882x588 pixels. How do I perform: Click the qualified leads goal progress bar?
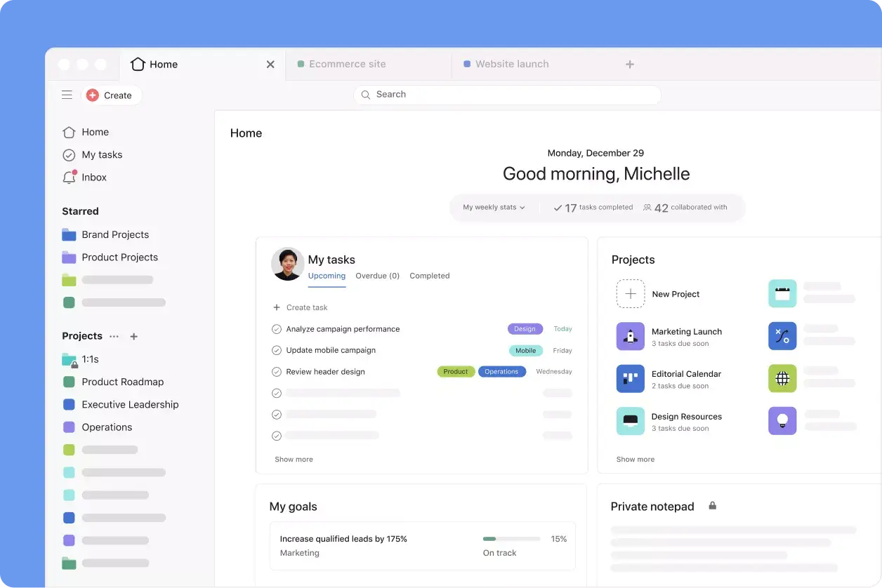511,539
